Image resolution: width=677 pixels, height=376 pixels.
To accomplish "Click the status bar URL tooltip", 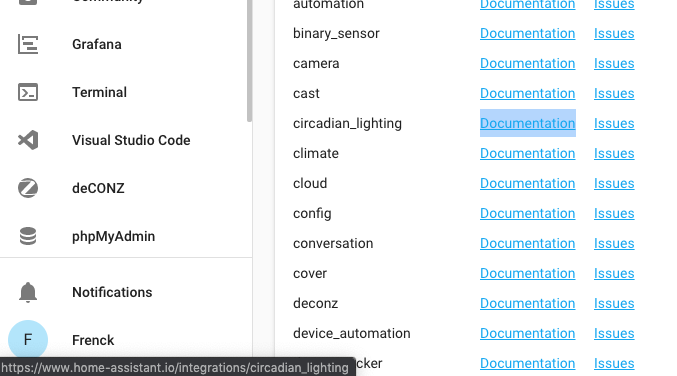I will [x=177, y=367].
